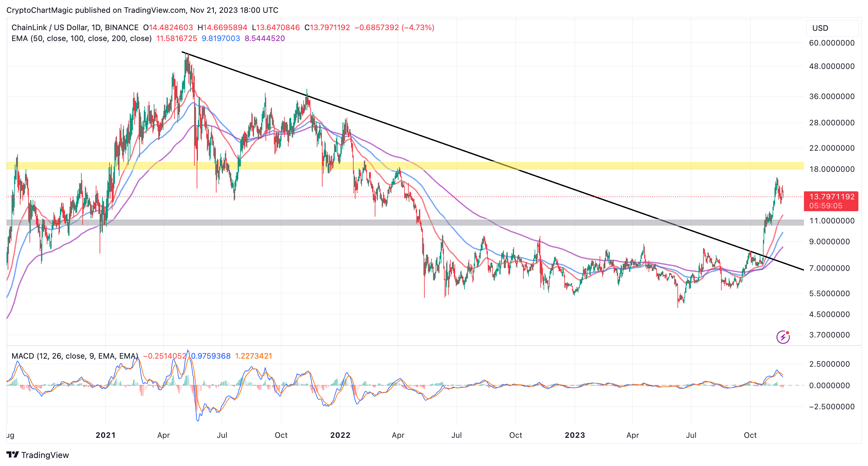Click the −2.5000000 MACD axis label
The height and width of the screenshot is (466, 868).
(831, 407)
